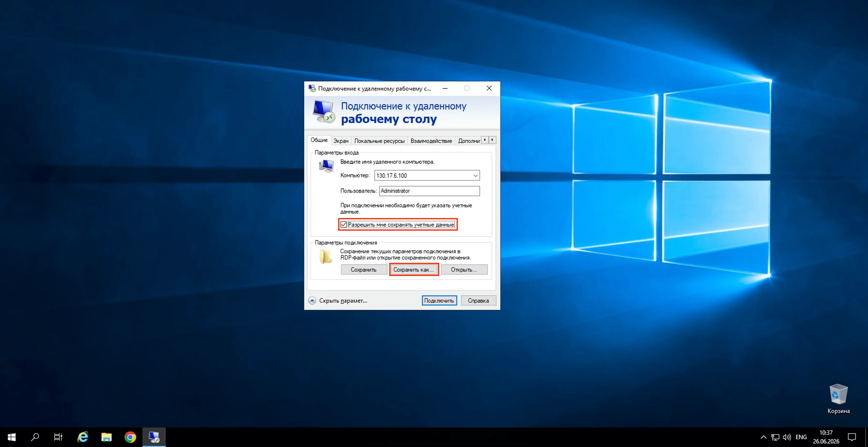Click the computer icon beside login prompt
This screenshot has height=447, width=868.
click(326, 166)
